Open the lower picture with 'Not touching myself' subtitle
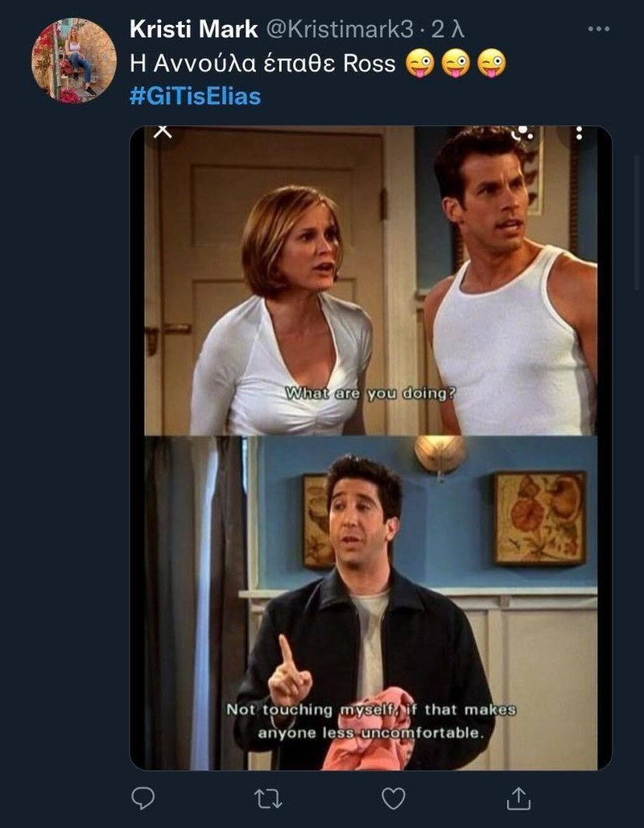The height and width of the screenshot is (828, 644). point(370,602)
